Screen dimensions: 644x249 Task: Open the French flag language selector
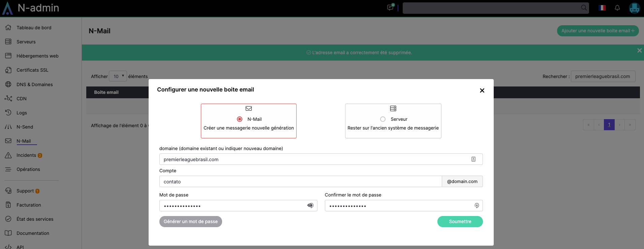pyautogui.click(x=602, y=8)
